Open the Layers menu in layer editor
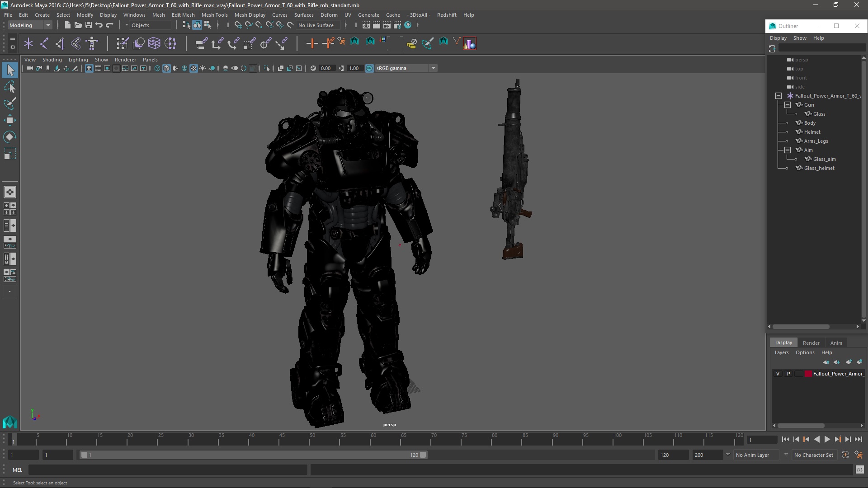The width and height of the screenshot is (868, 488). 781,352
